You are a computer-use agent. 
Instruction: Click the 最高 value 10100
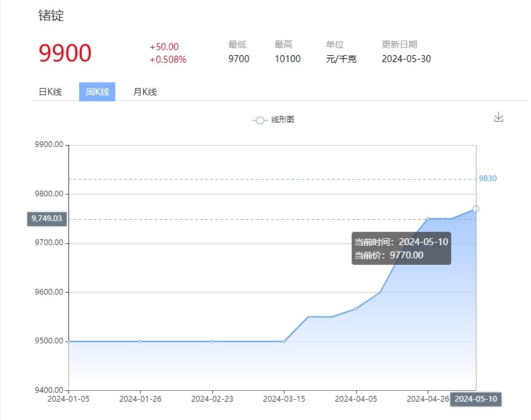click(x=287, y=59)
